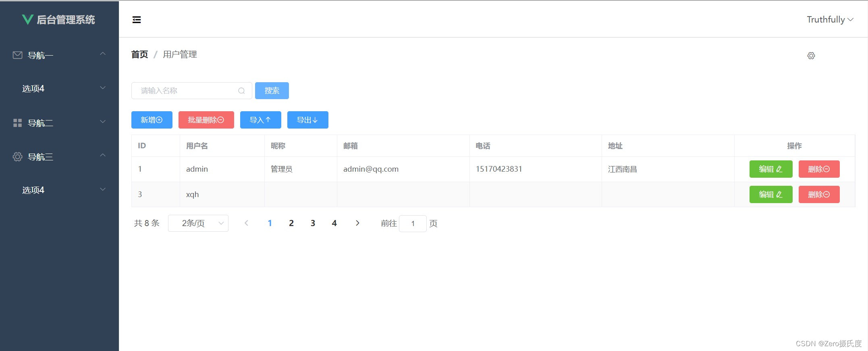Click the 后台管理系统 title text
The width and height of the screenshot is (868, 351).
66,20
